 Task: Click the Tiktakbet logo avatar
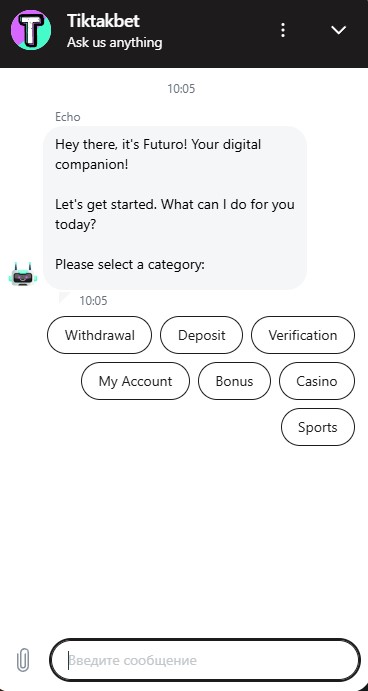pos(31,30)
